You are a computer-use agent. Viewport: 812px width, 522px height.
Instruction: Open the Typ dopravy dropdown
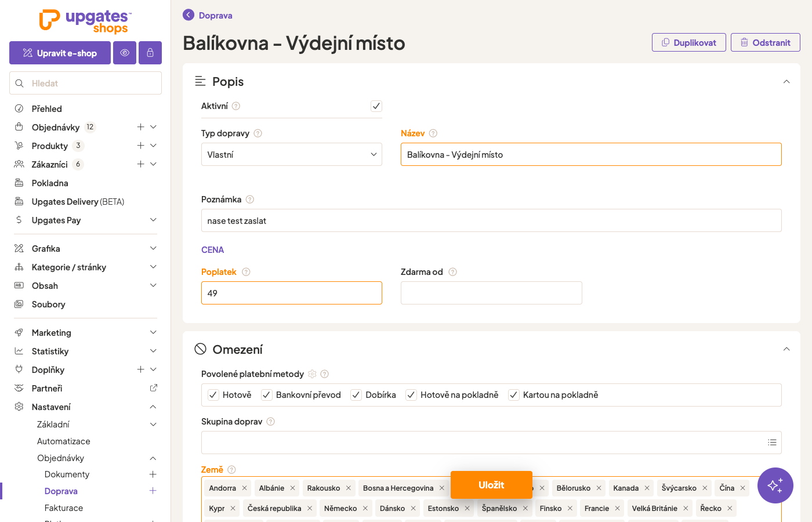tap(292, 154)
